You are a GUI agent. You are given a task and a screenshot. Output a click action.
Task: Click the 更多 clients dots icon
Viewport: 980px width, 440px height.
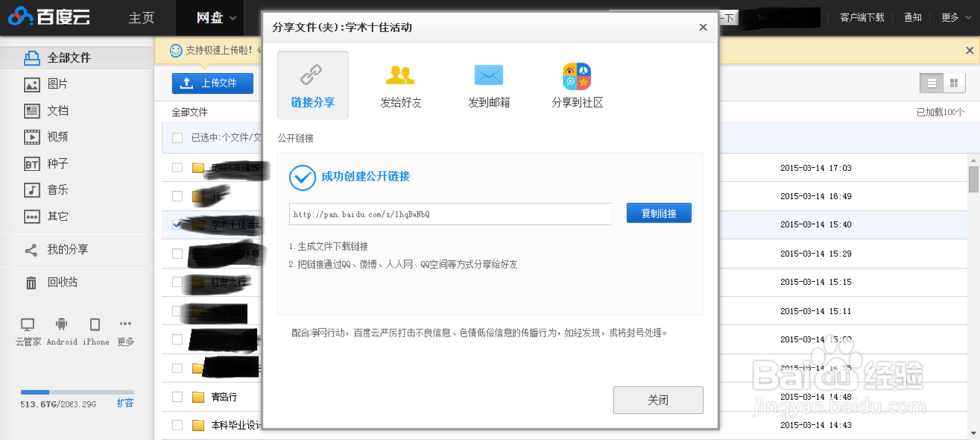click(x=125, y=324)
